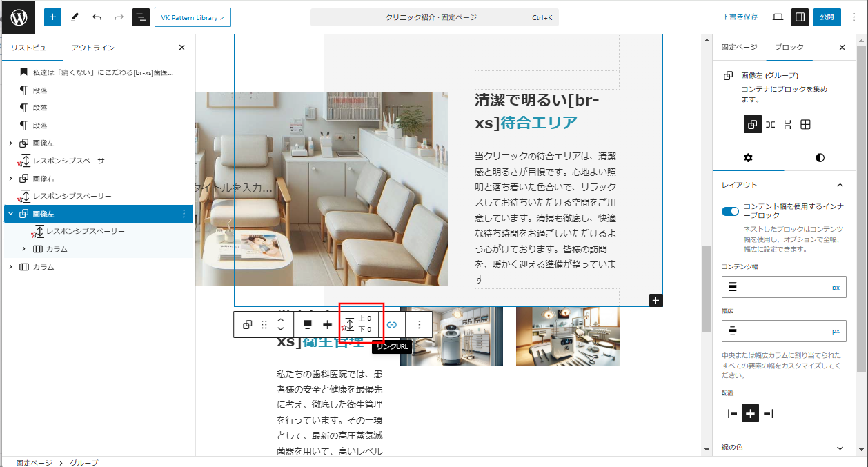This screenshot has height=467, width=868.
Task: Switch to the 固定ページ sidebar tab
Action: coord(739,48)
